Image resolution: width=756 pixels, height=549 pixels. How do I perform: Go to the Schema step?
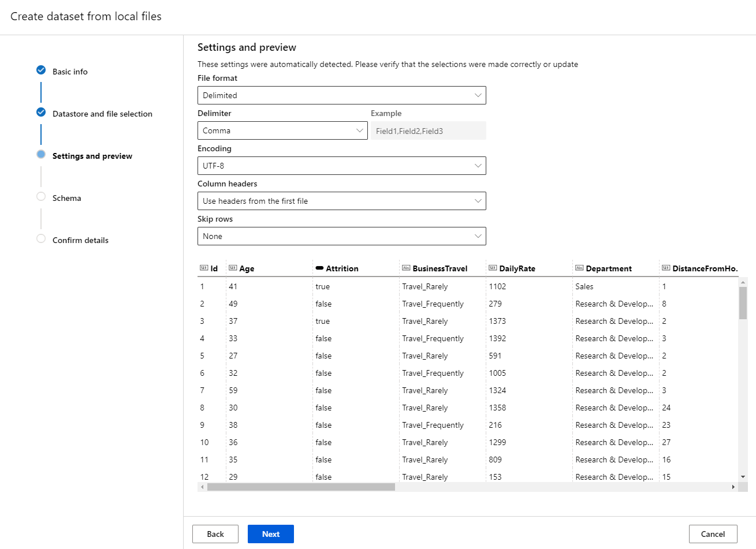pos(66,198)
